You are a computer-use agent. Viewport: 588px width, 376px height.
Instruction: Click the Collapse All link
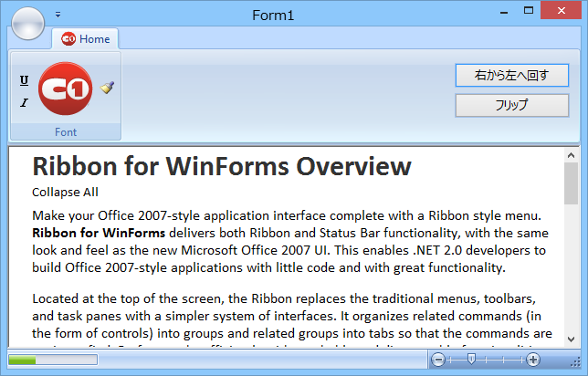65,192
